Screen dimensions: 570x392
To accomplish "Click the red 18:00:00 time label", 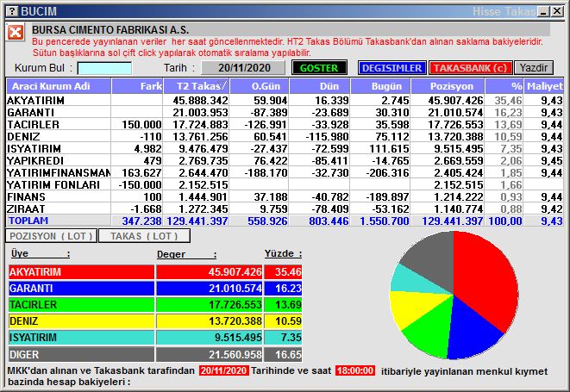I will coord(355,370).
